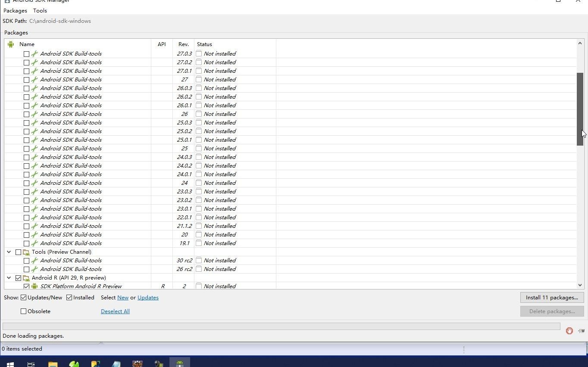Open File Explorer from the taskbar
The height and width of the screenshot is (367, 588).
tap(53, 364)
